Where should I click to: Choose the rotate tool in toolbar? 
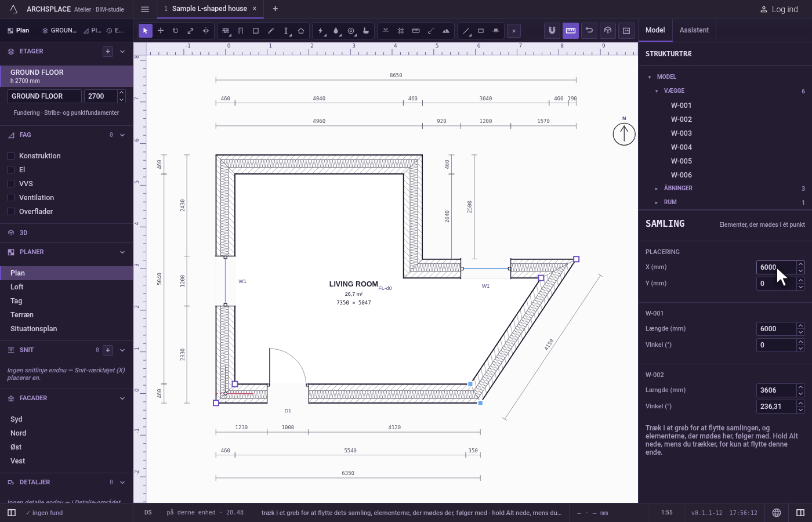click(176, 31)
